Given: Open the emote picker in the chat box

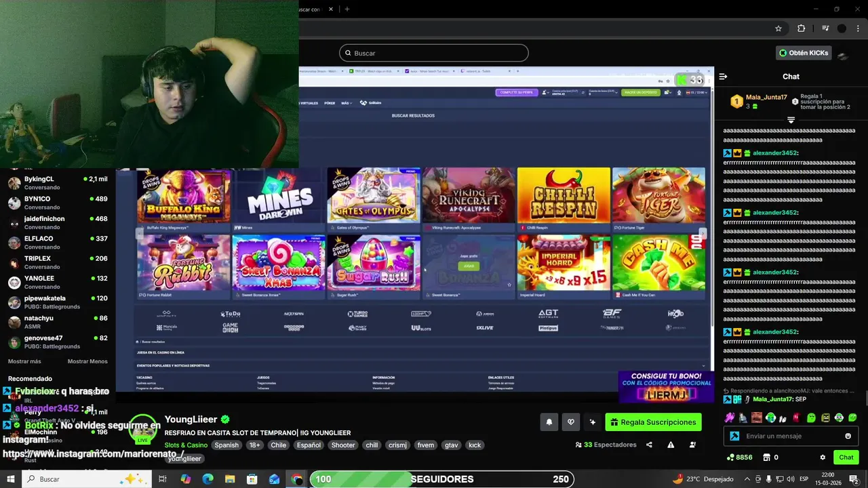Looking at the screenshot, I should pyautogui.click(x=848, y=436).
